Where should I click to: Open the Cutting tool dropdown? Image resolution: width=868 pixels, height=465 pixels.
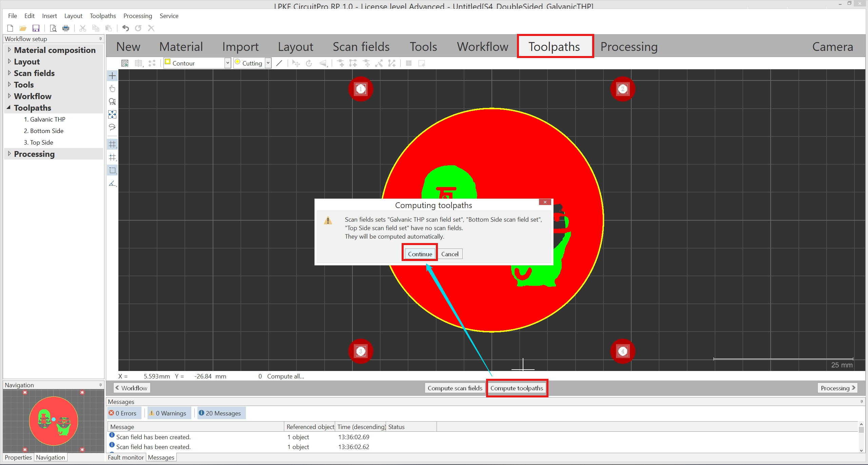268,63
